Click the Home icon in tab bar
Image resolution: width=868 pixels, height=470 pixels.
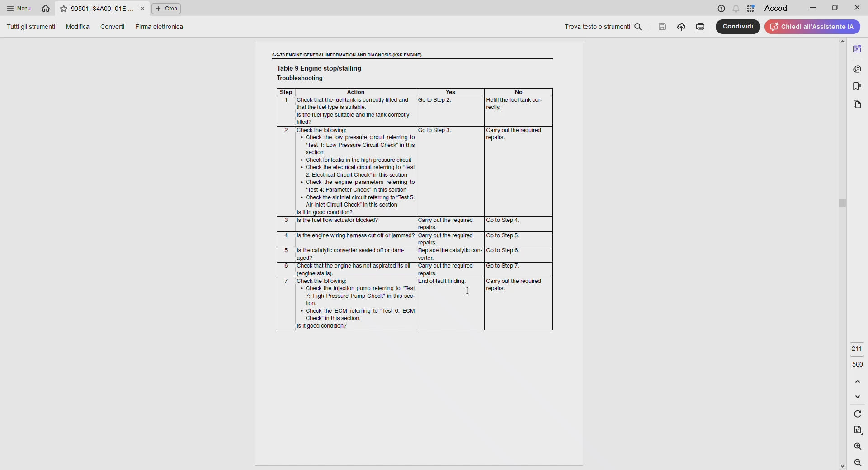46,9
